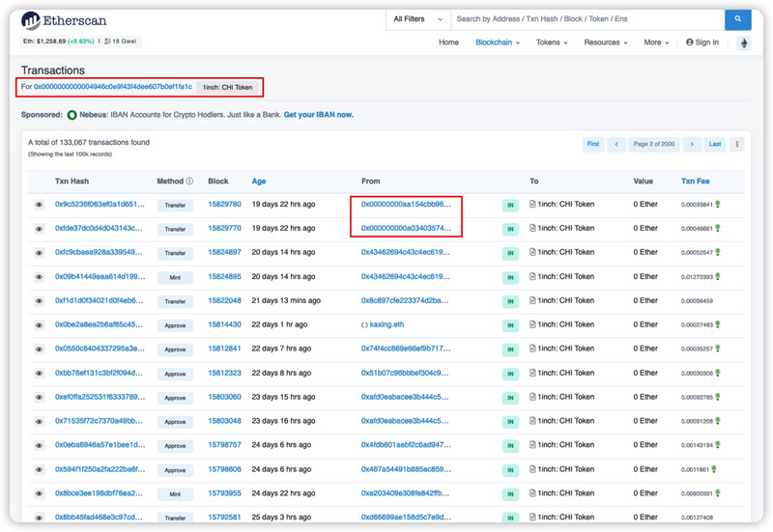The height and width of the screenshot is (532, 773).
Task: Click document icon beside first 1inch: CHI Token
Action: coord(532,205)
